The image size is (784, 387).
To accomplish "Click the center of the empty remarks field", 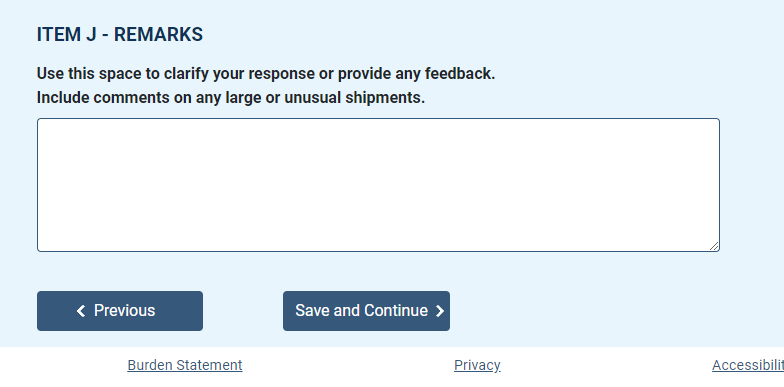I will pos(378,185).
